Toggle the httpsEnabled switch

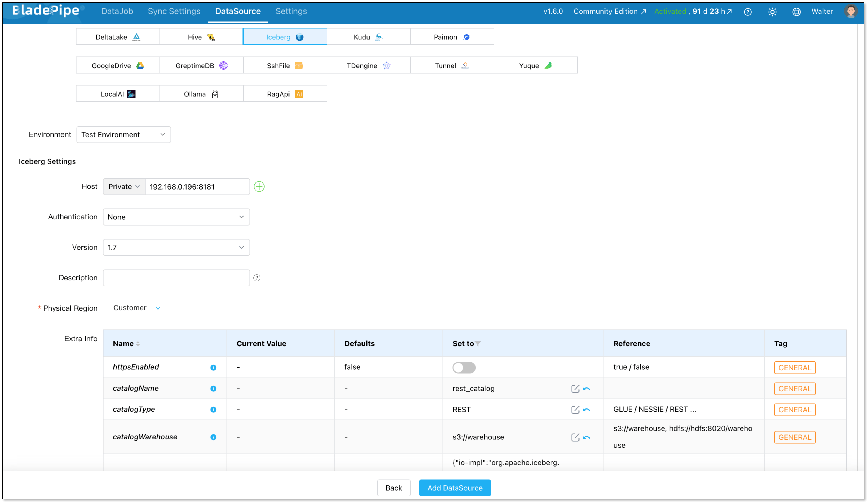pos(464,367)
